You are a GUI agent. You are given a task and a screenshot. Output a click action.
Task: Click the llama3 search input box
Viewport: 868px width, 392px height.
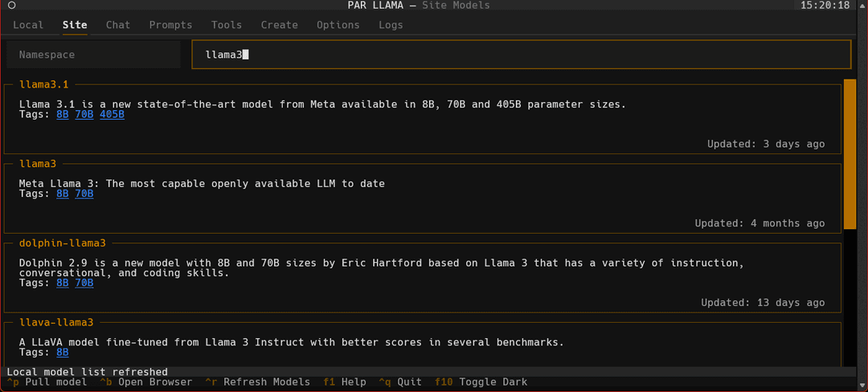pyautogui.click(x=521, y=55)
